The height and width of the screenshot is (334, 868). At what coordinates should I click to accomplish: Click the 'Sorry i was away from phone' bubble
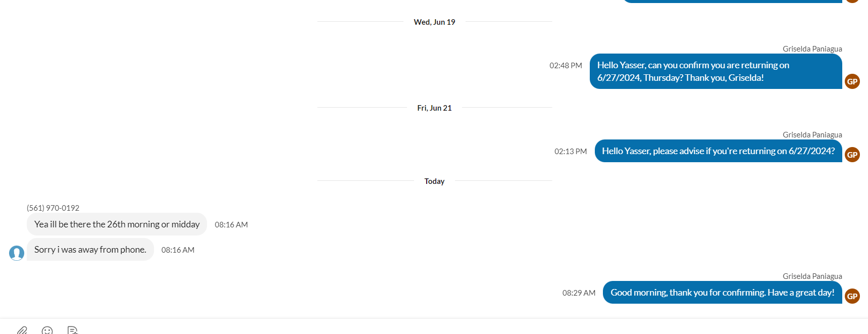click(90, 249)
